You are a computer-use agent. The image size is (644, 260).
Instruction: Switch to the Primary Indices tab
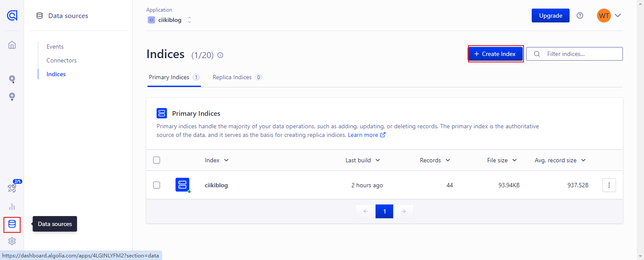pyautogui.click(x=174, y=77)
